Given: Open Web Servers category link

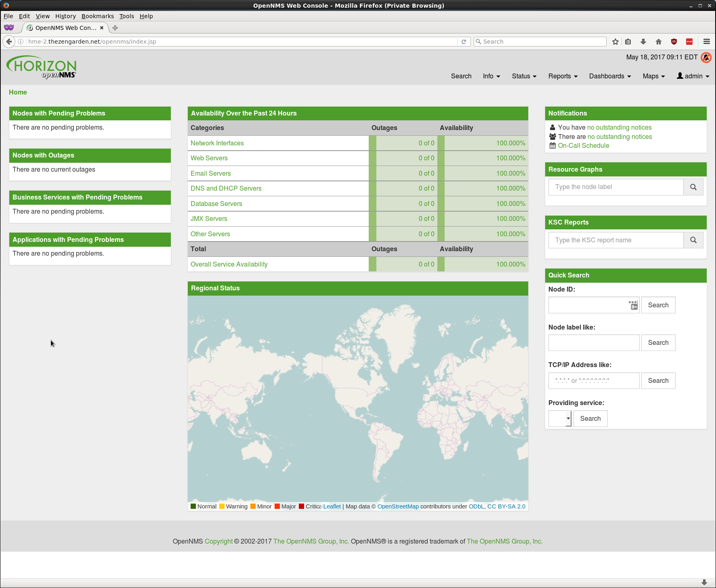Looking at the screenshot, I should pyautogui.click(x=209, y=158).
